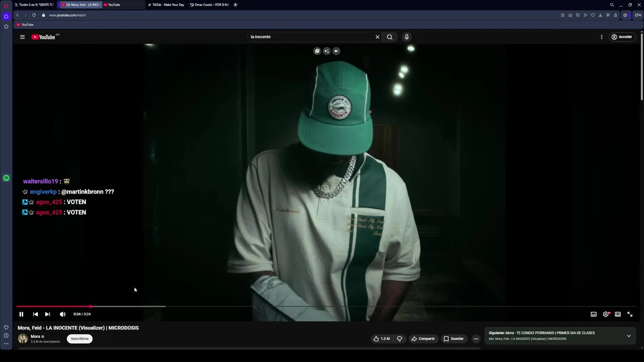Enter fullscreen mode on the player
This screenshot has width=644, height=362.
click(630, 314)
